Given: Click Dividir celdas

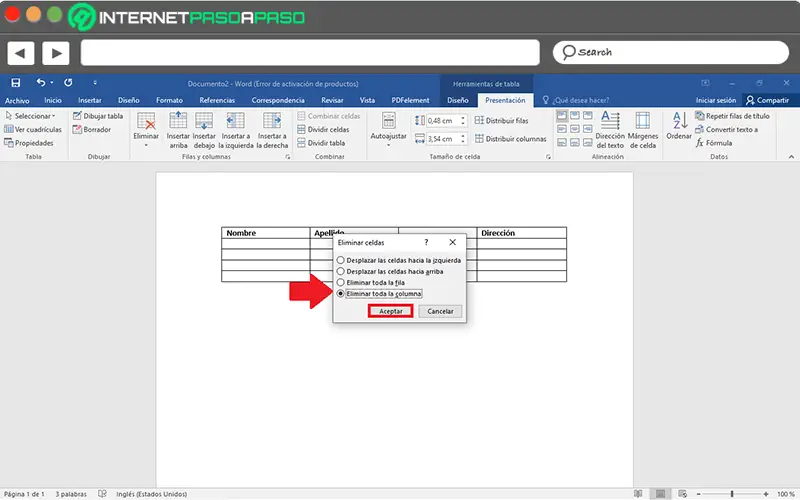Looking at the screenshot, I should (323, 130).
